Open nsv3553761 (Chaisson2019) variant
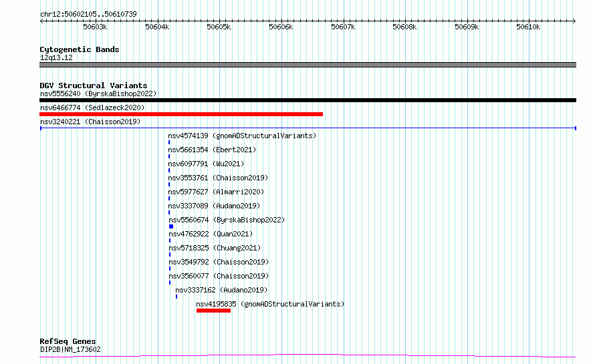The width and height of the screenshot is (595, 364). pyautogui.click(x=218, y=178)
